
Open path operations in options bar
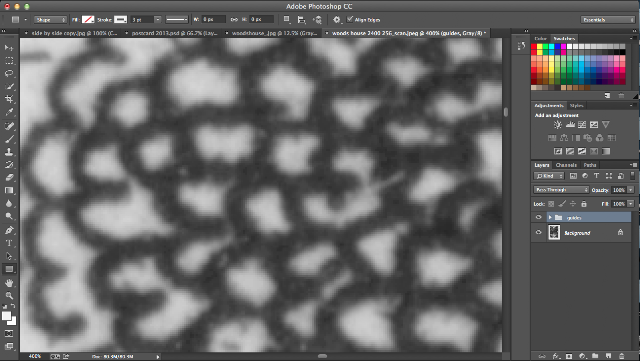click(287, 19)
